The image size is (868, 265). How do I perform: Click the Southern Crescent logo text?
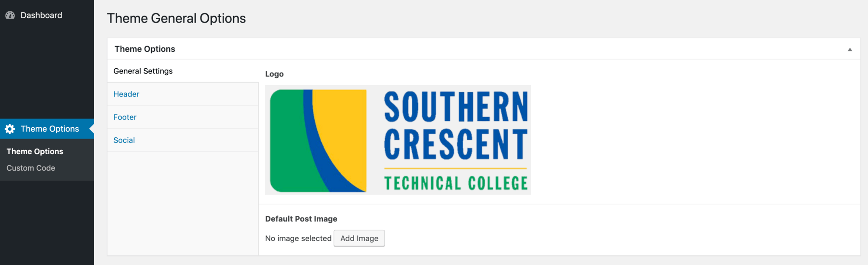coord(456,126)
